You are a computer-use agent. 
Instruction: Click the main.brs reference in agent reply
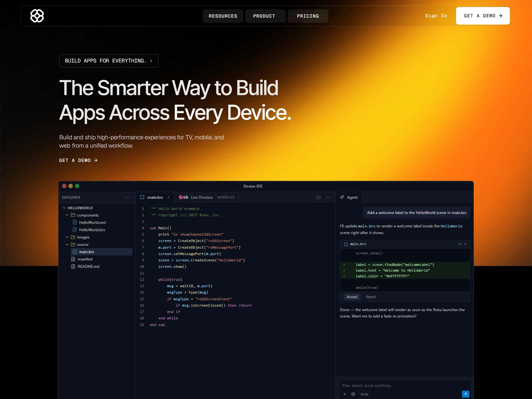point(367,226)
